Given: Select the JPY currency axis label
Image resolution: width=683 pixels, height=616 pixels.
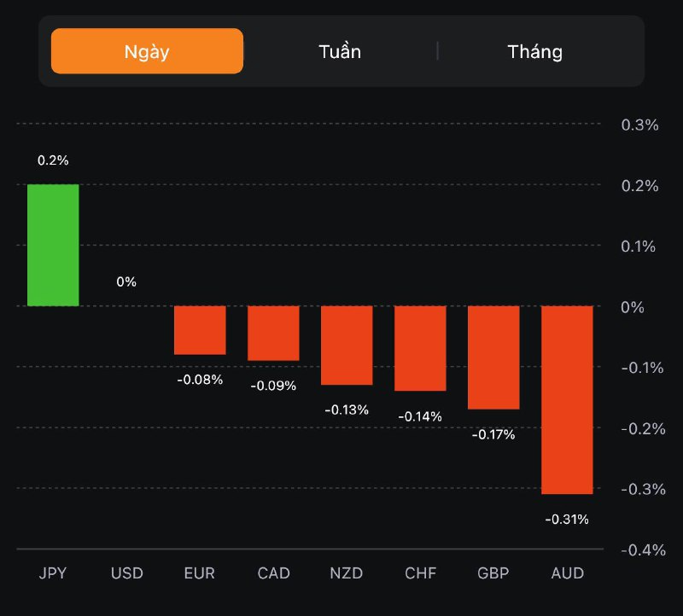Looking at the screenshot, I should tap(53, 573).
